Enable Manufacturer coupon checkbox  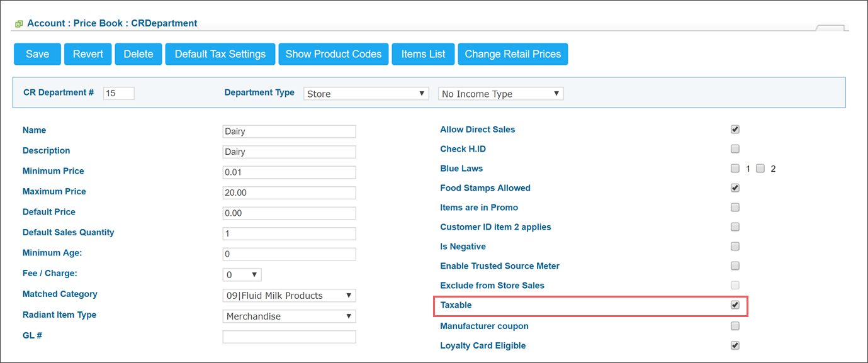click(735, 326)
